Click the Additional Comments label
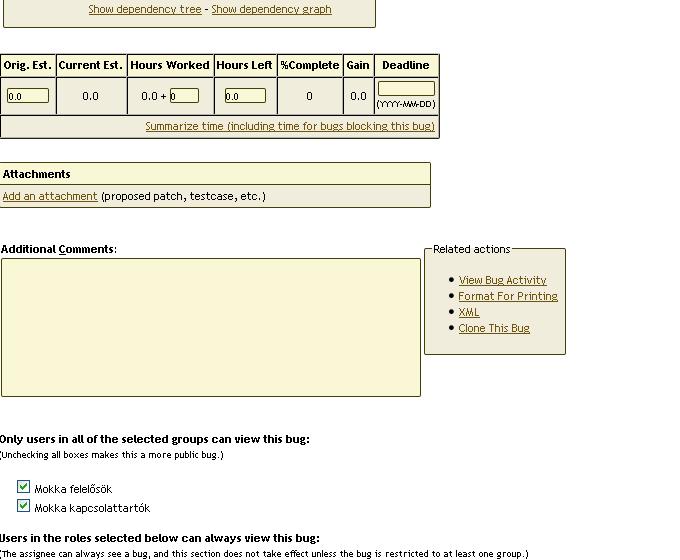The image size is (680, 560). click(58, 249)
